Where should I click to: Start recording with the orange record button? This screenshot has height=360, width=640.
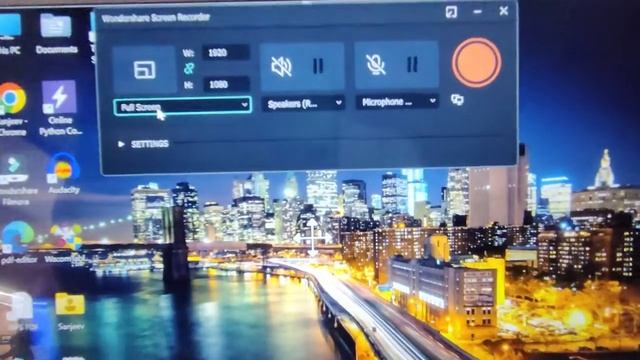point(476,63)
